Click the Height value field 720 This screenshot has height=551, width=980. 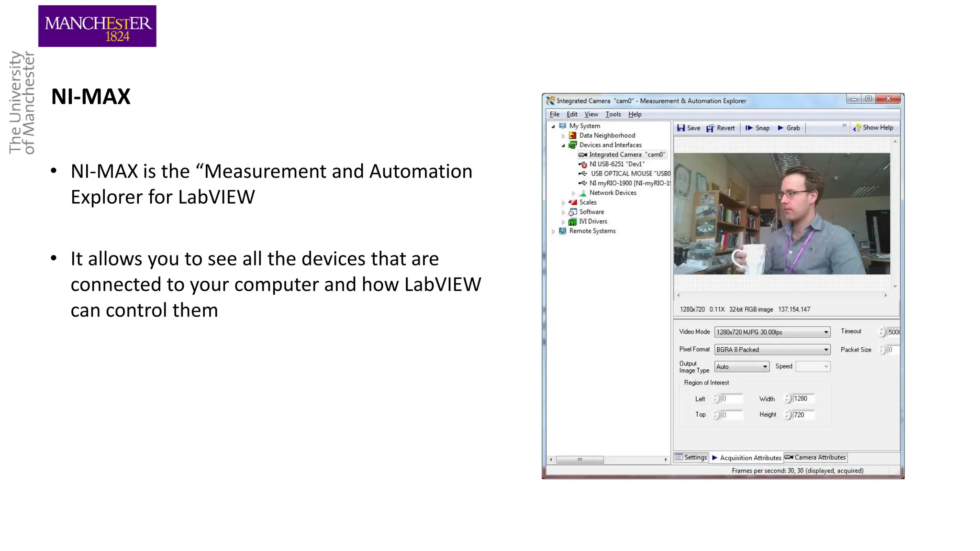[x=804, y=415]
